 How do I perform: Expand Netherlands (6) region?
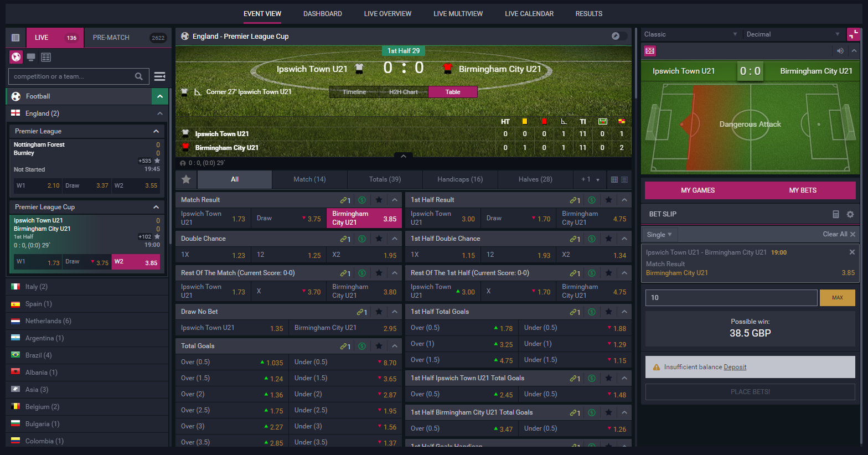pyautogui.click(x=87, y=321)
